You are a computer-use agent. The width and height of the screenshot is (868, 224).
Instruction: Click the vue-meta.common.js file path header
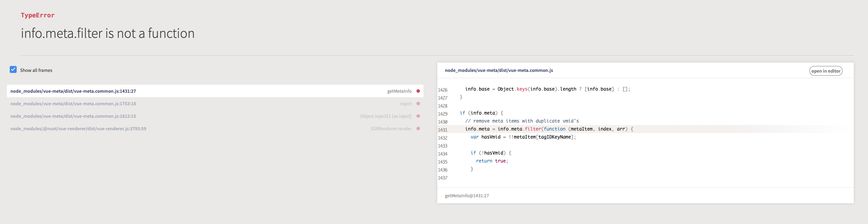coord(499,70)
